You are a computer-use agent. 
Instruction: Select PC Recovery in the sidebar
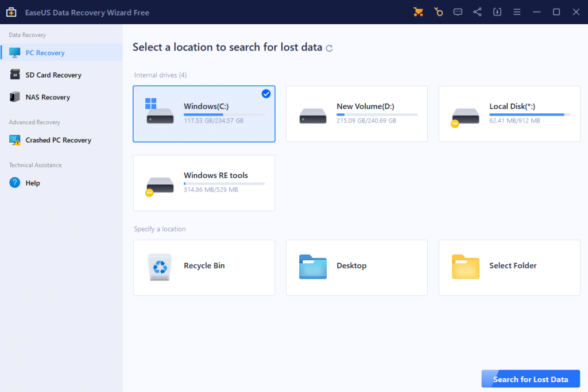[x=61, y=52]
